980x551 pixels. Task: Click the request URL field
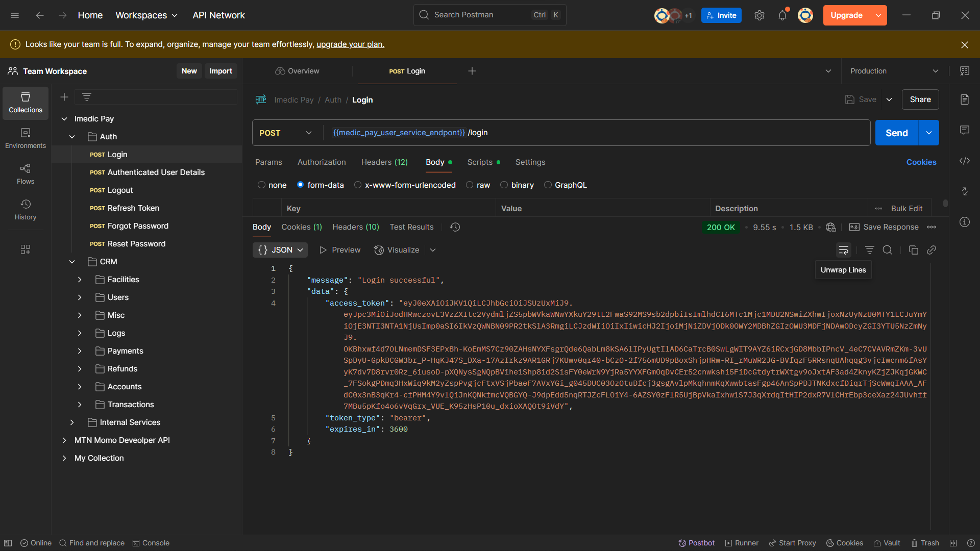click(x=596, y=133)
